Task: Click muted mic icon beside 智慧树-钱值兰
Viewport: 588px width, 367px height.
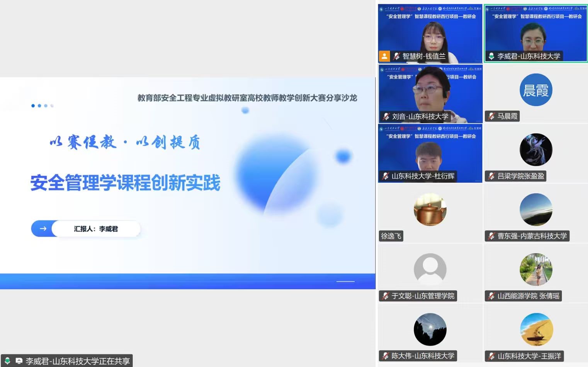Action: tap(396, 56)
